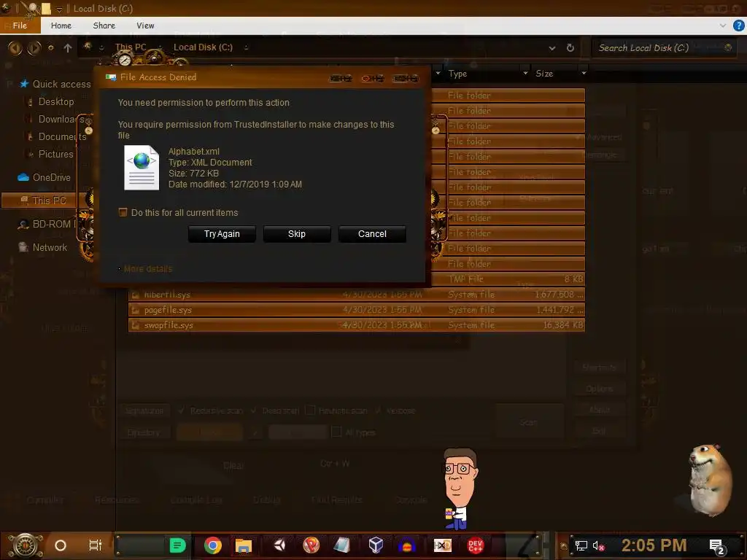
Task: Open the notepad-like app on taskbar
Action: [x=341, y=545]
